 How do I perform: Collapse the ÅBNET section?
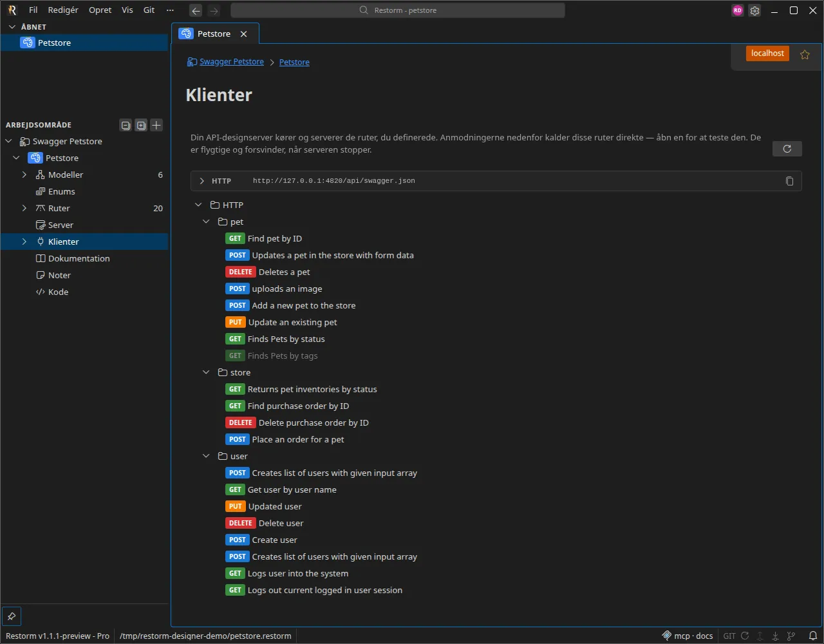[x=12, y=27]
